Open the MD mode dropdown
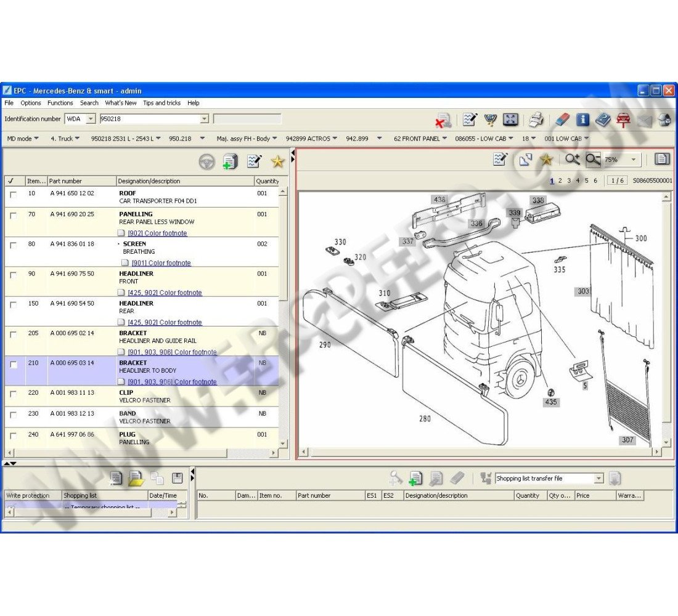678x616 pixels. click(23, 139)
